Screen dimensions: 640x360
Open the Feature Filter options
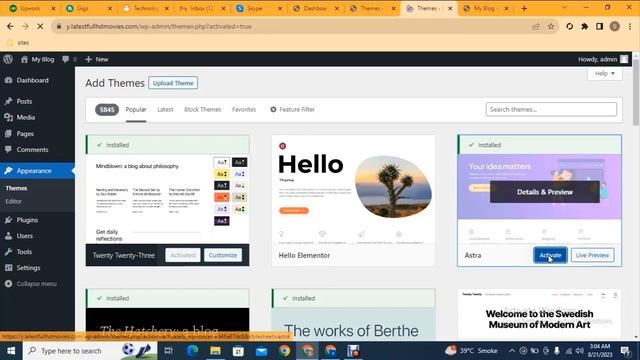[292, 109]
